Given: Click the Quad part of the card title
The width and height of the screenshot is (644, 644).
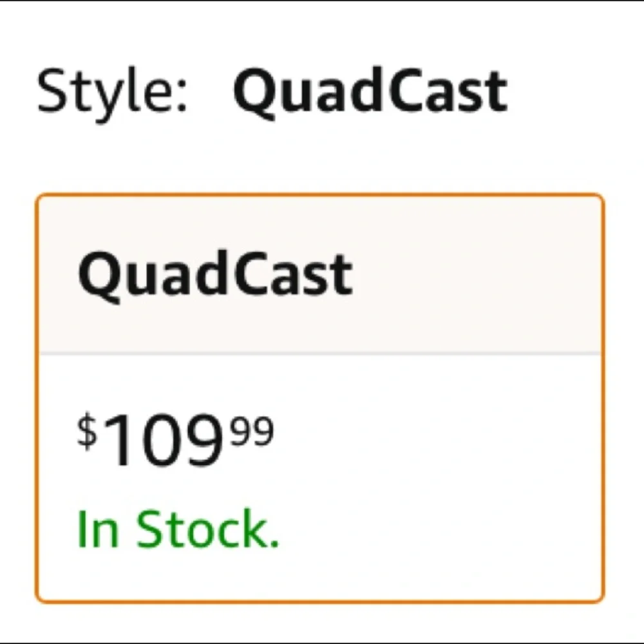Looking at the screenshot, I should coord(152,276).
